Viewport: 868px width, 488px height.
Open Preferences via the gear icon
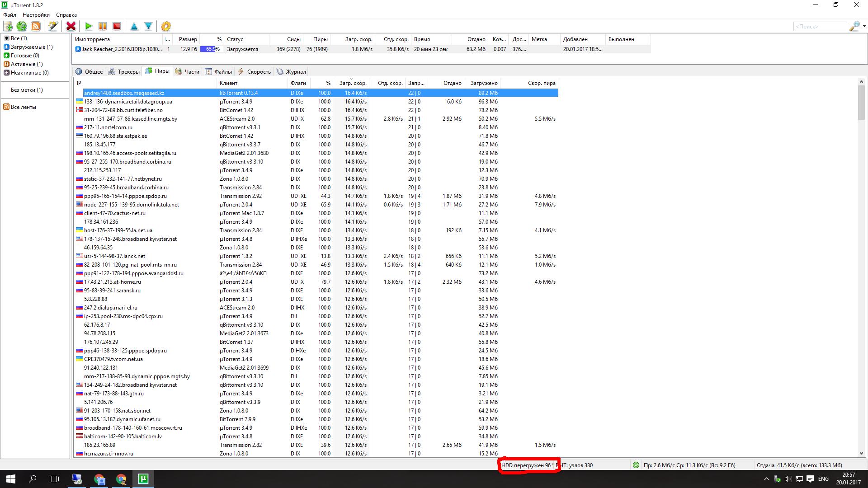166,26
